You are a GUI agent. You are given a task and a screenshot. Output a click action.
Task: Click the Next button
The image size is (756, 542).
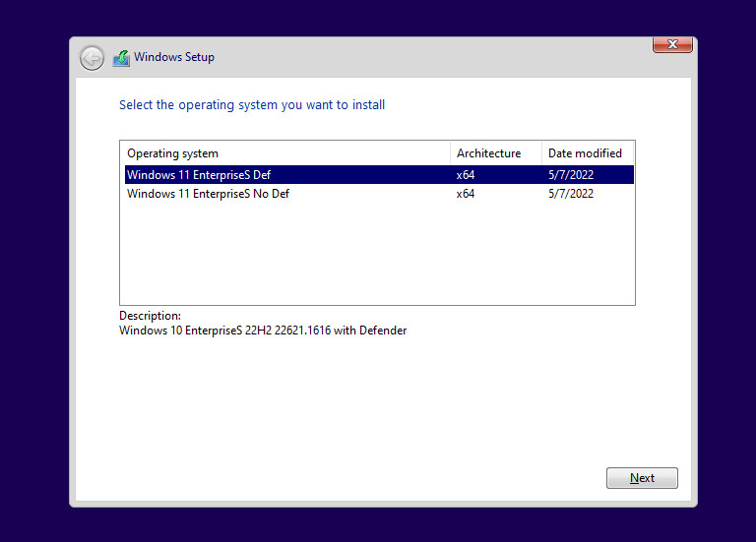642,478
